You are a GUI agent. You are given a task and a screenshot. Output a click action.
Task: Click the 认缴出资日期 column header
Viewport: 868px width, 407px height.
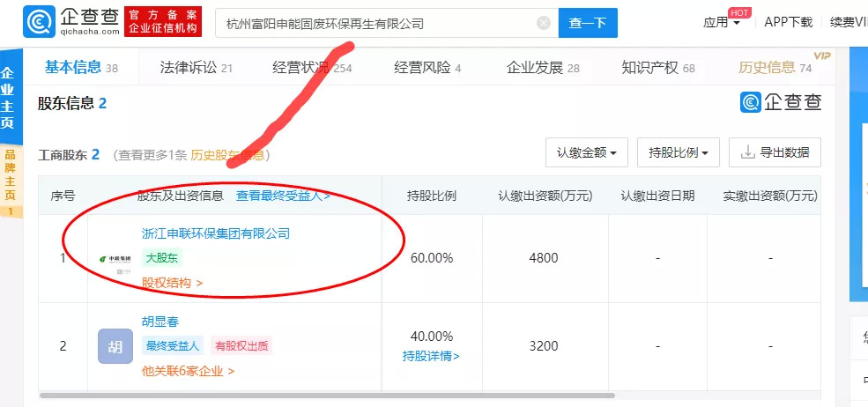(x=657, y=196)
